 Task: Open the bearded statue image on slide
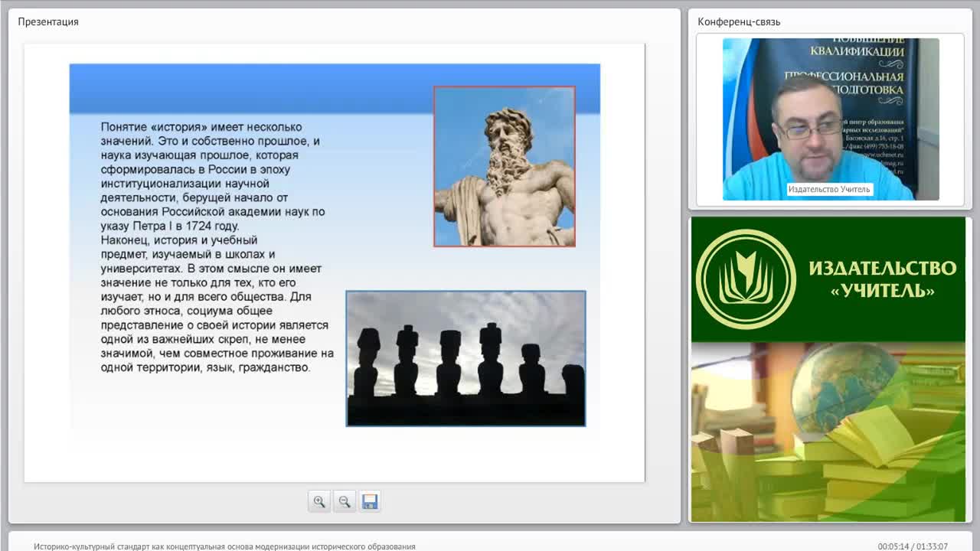[505, 166]
